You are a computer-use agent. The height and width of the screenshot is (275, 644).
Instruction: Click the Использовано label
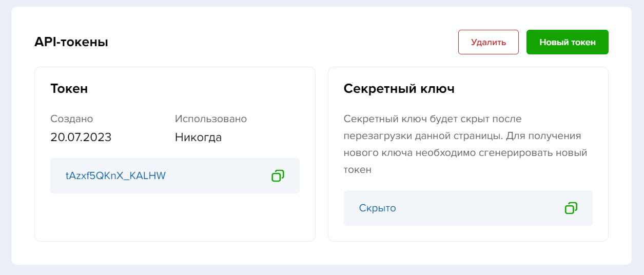pyautogui.click(x=211, y=119)
